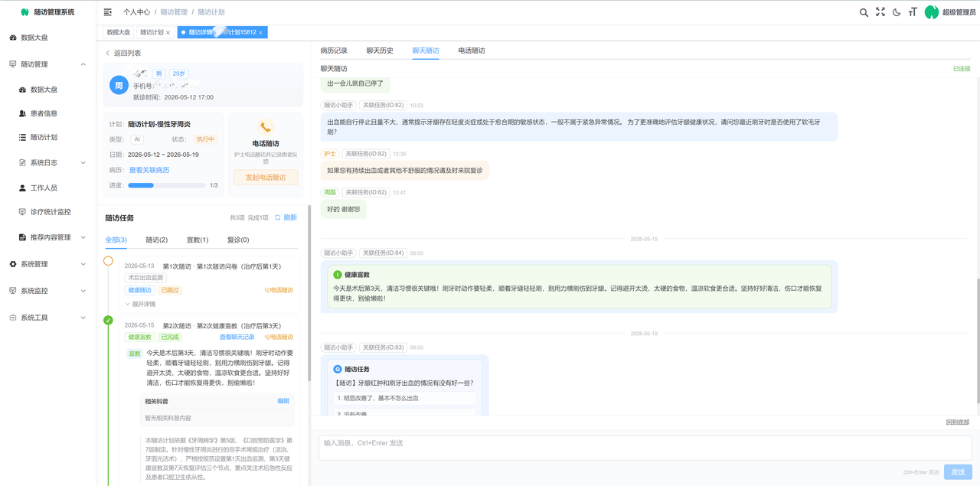Click the 个人中心 breadcrumb
The height and width of the screenshot is (486, 980).
[x=136, y=12]
